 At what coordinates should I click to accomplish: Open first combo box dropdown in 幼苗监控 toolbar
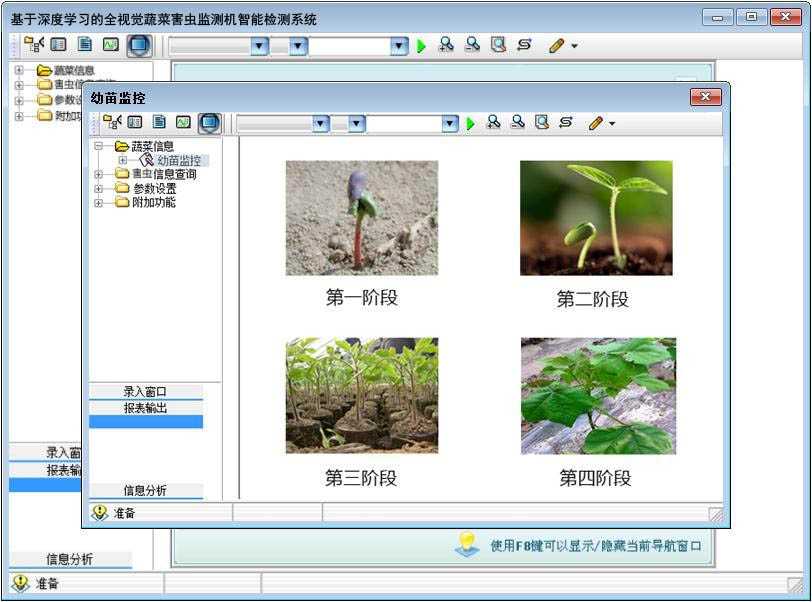pos(320,124)
